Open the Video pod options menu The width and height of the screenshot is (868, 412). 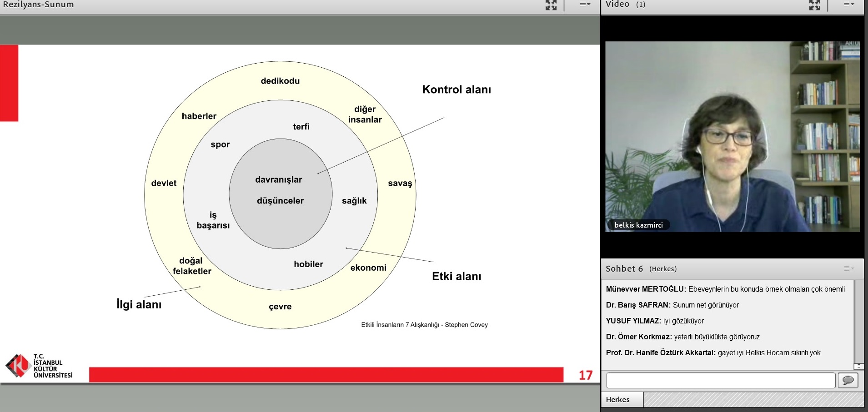tap(848, 5)
